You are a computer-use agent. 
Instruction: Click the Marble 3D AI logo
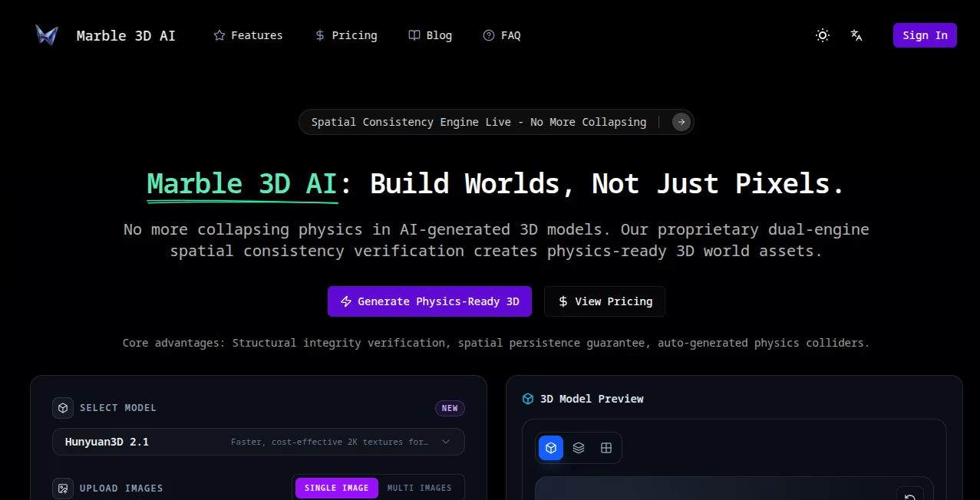click(x=105, y=35)
